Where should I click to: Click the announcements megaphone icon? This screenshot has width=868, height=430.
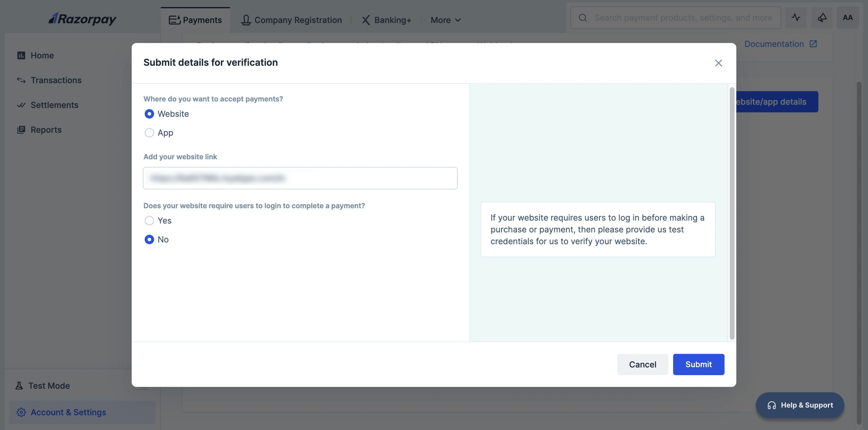point(822,17)
